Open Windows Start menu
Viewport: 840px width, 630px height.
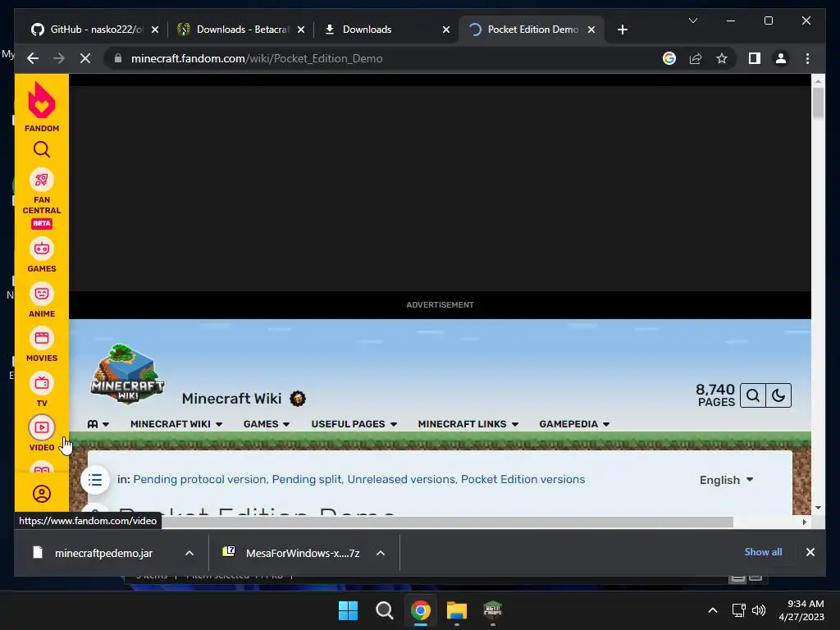coord(348,609)
